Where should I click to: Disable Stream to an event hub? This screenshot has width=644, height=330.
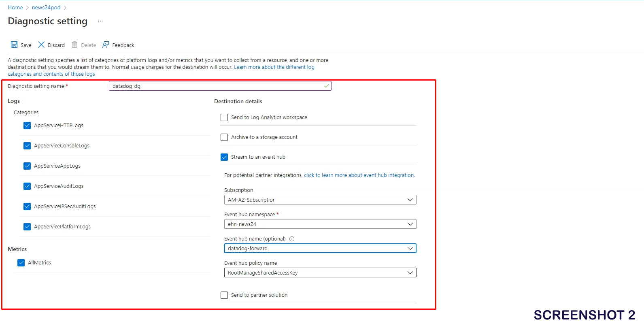(x=224, y=157)
